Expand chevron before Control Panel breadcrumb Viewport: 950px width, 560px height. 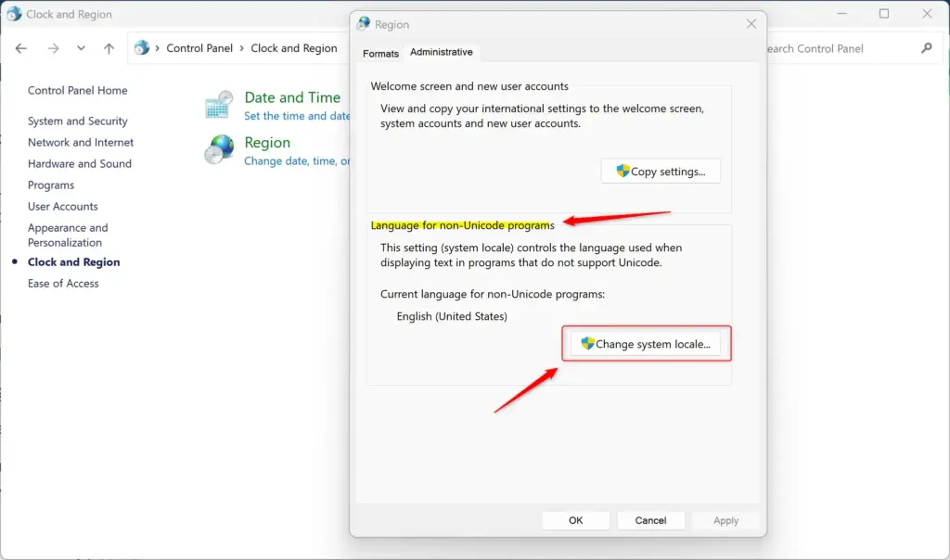coord(157,48)
